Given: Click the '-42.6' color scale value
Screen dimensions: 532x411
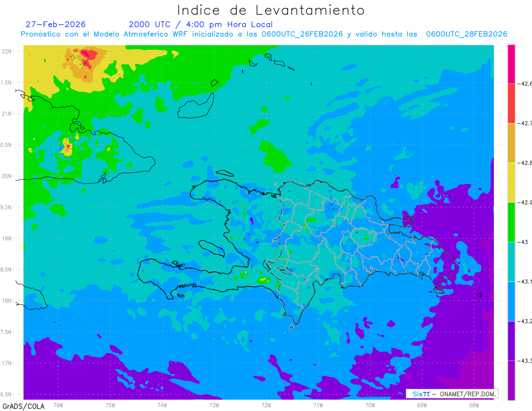Looking at the screenshot, I should point(524,83).
